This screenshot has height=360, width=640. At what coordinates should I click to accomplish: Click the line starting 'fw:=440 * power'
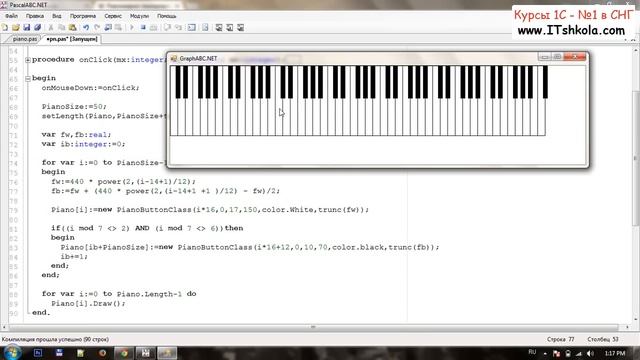click(x=123, y=181)
